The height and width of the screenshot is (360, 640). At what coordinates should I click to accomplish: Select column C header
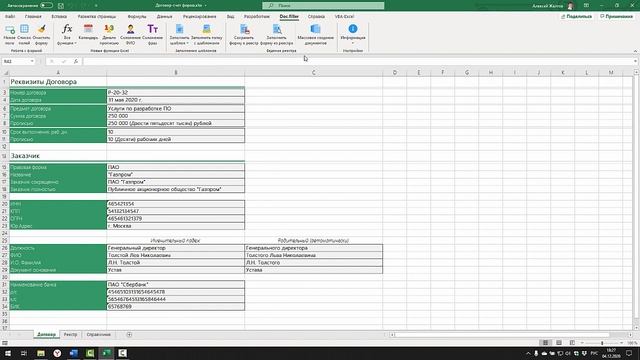(x=313, y=73)
